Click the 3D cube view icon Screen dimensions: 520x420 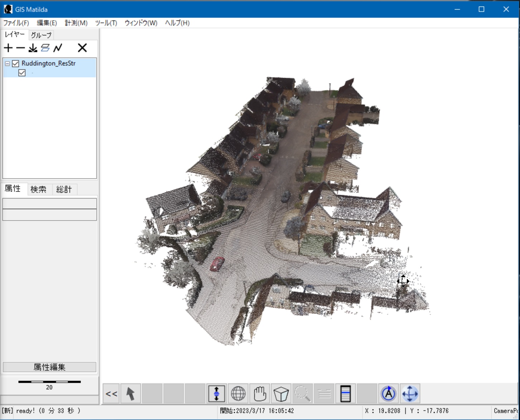pyautogui.click(x=281, y=394)
